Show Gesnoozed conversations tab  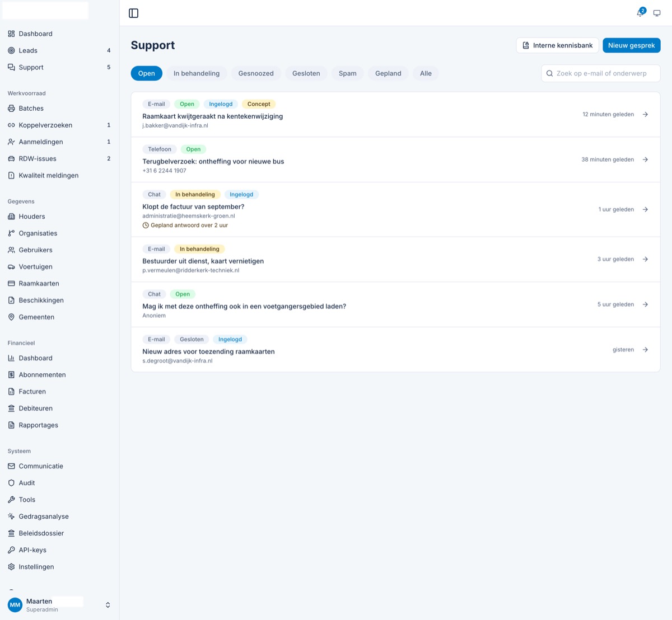256,73
